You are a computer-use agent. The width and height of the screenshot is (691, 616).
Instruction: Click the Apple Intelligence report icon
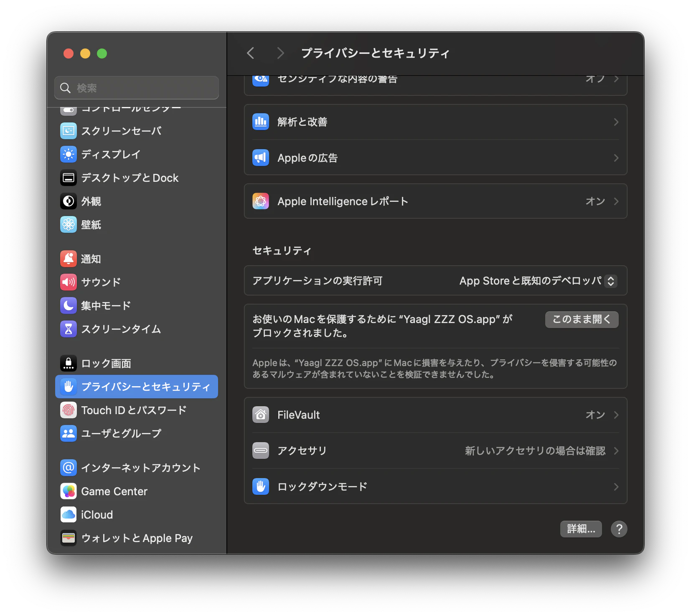click(x=261, y=201)
